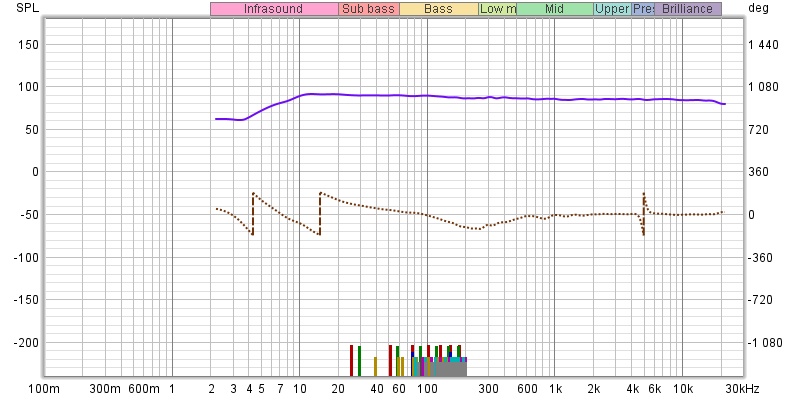The image size is (800, 400).
Task: Click the -200 value on SPL axis
Action: coord(26,342)
